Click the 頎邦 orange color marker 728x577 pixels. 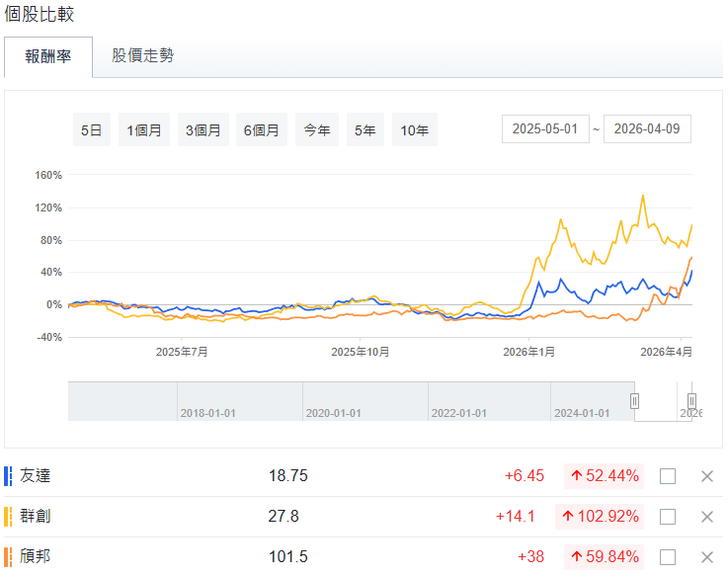(8, 556)
